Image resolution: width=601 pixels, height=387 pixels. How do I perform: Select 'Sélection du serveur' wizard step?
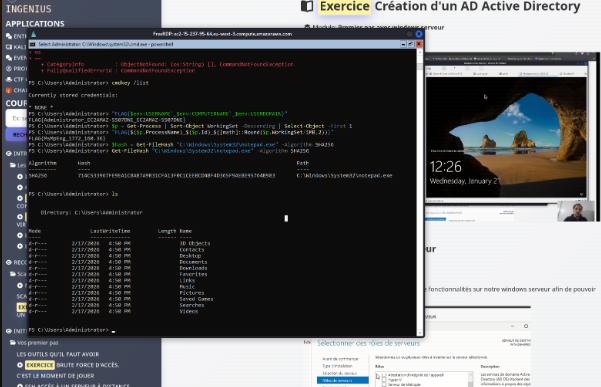339,373
